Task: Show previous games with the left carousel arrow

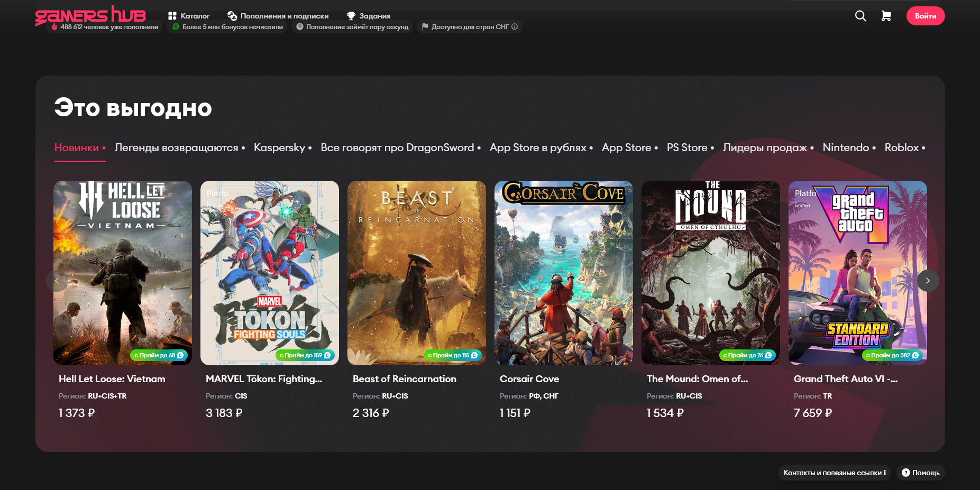Action: coord(57,281)
